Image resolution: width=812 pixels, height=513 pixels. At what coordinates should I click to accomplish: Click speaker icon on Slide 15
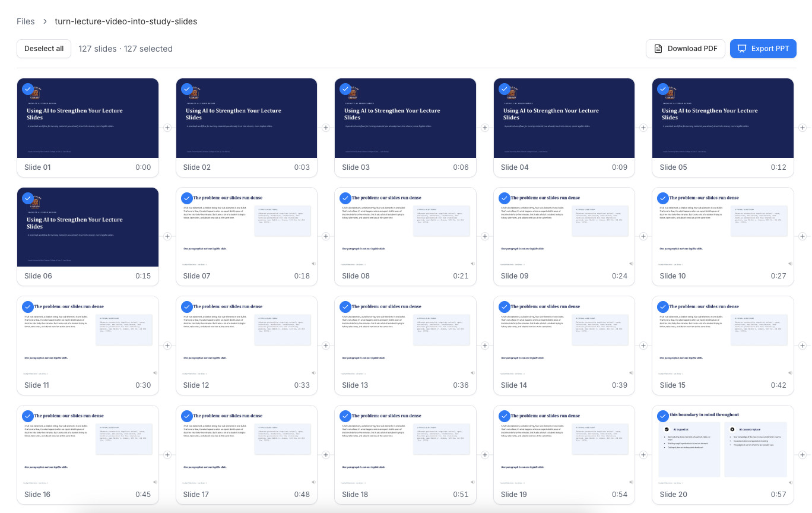click(x=790, y=373)
